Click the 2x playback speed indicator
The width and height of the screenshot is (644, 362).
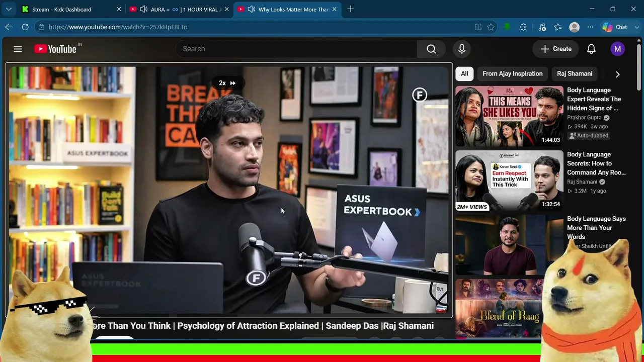click(x=227, y=83)
